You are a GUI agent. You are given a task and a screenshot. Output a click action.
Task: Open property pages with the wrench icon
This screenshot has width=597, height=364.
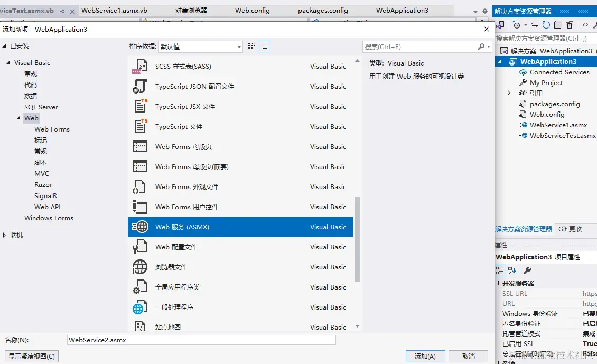pyautogui.click(x=527, y=270)
